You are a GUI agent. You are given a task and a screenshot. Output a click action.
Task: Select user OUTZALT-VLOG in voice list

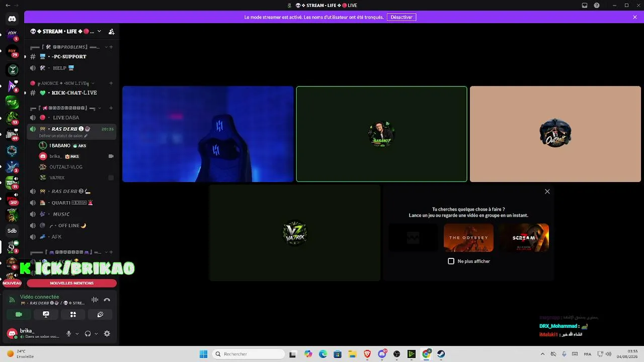pyautogui.click(x=76, y=167)
